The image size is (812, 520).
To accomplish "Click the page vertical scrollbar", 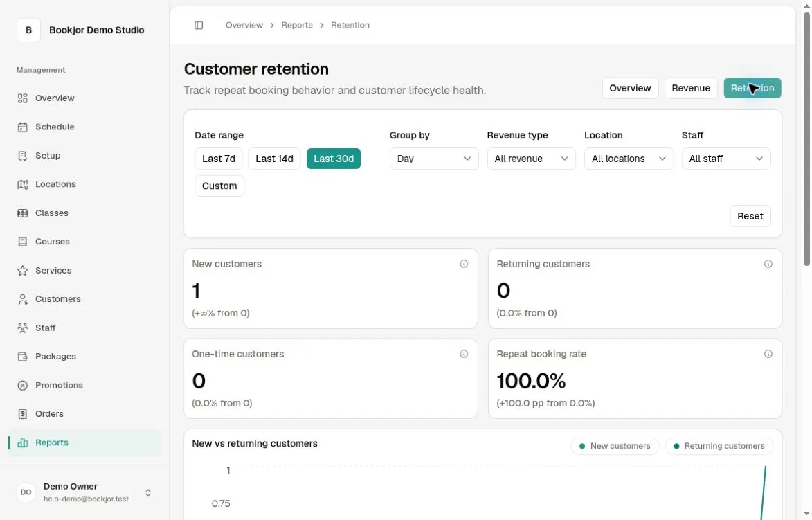I will 806,140.
